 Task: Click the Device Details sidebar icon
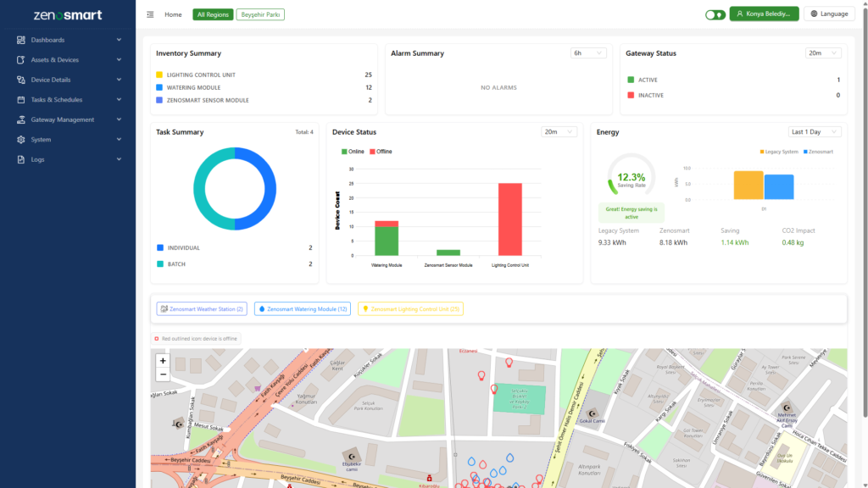[21, 80]
